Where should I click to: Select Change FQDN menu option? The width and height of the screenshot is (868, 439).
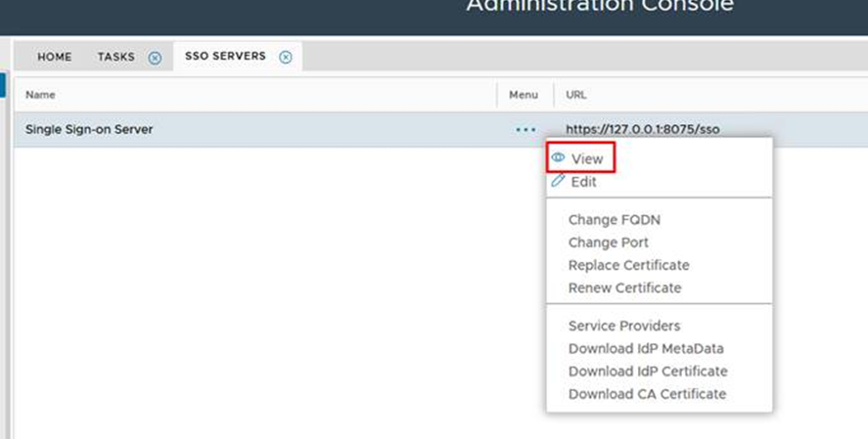(x=614, y=220)
